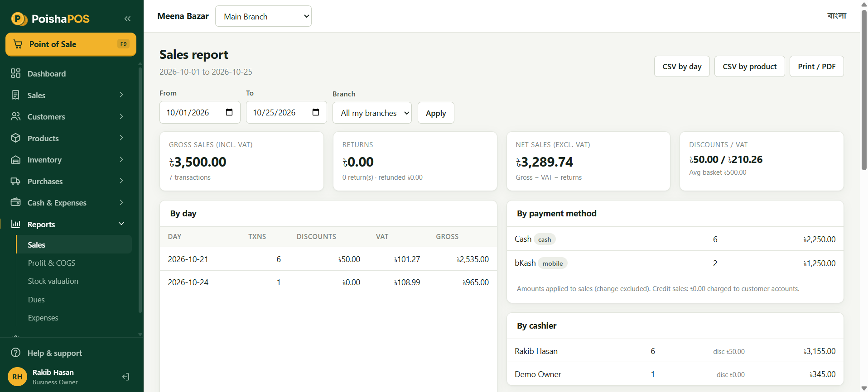868x392 pixels.
Task: Click the RH user avatar
Action: click(17, 377)
